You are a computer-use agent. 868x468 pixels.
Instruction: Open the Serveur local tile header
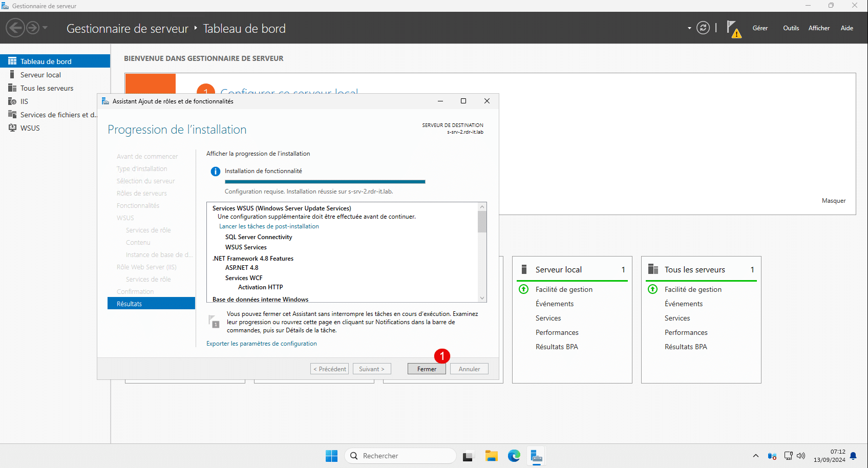572,269
